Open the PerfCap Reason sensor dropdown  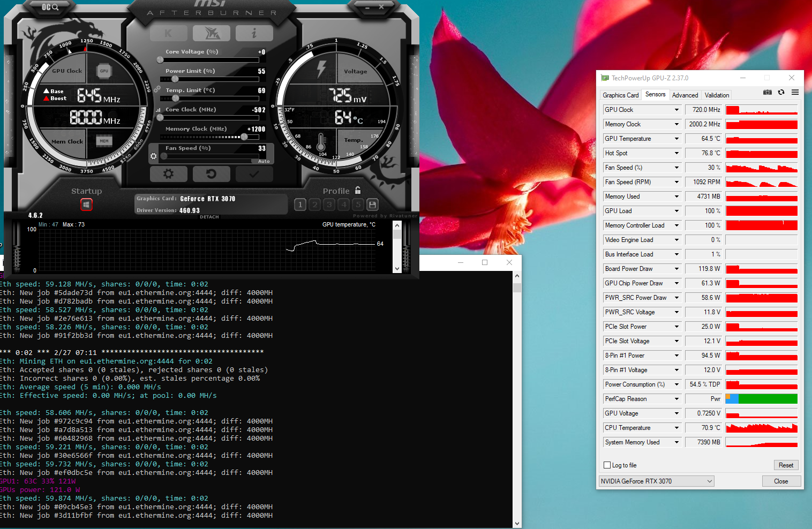676,399
